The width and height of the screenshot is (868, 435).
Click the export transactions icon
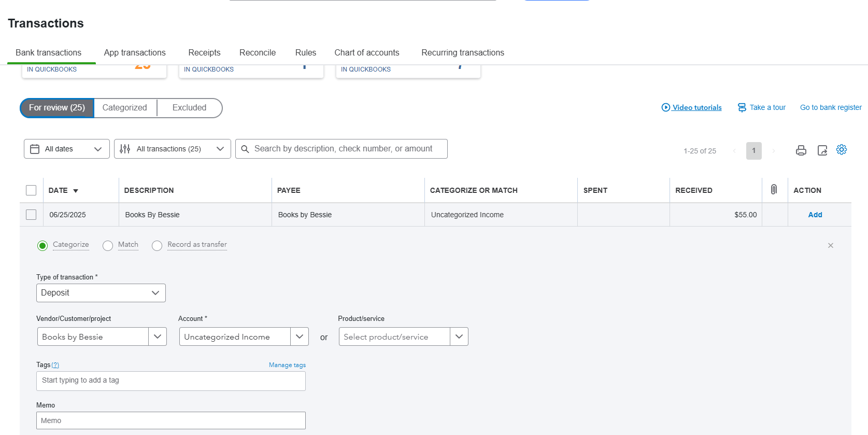822,150
